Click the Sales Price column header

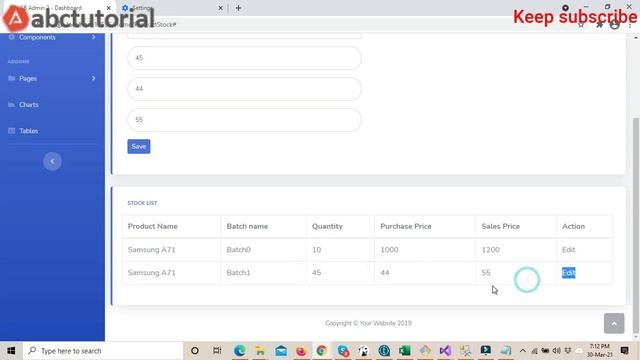point(500,226)
